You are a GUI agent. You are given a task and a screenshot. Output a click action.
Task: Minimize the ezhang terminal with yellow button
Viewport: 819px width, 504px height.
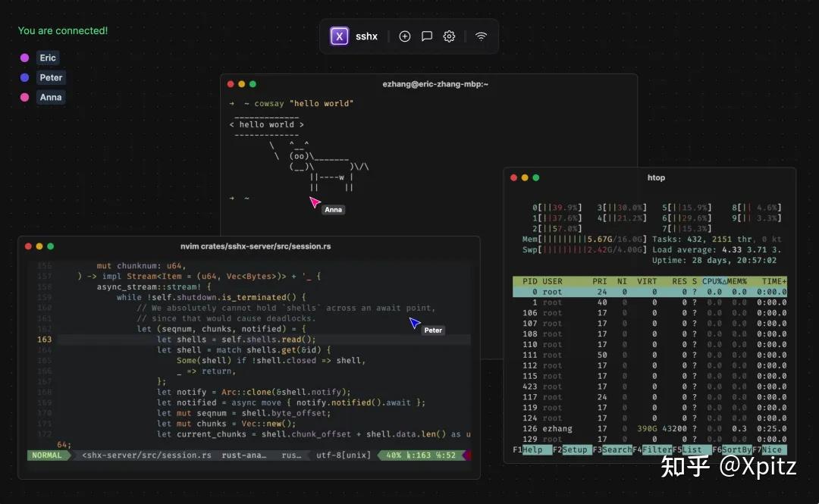pyautogui.click(x=241, y=84)
